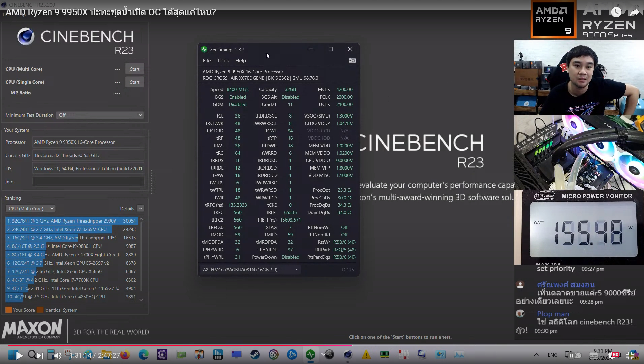The image size is (644, 364).
Task: Skip to the next video
Action: pyautogui.click(x=40, y=355)
